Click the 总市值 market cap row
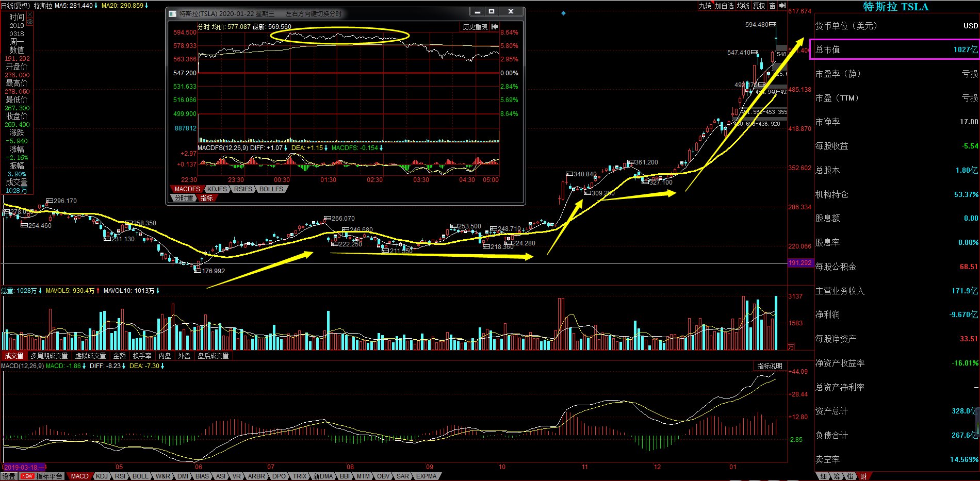The height and width of the screenshot is (481, 980). pyautogui.click(x=896, y=49)
